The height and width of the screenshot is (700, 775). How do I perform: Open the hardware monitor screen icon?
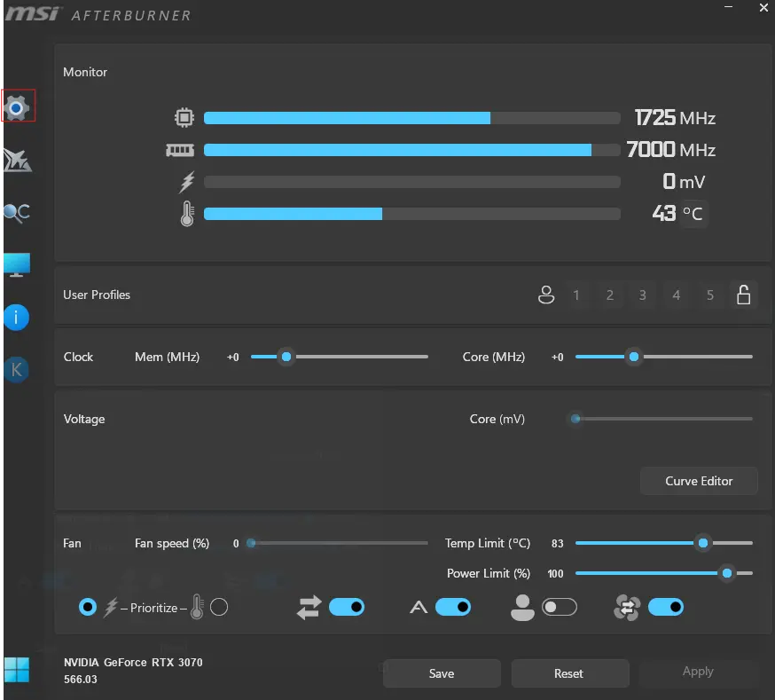[17, 265]
